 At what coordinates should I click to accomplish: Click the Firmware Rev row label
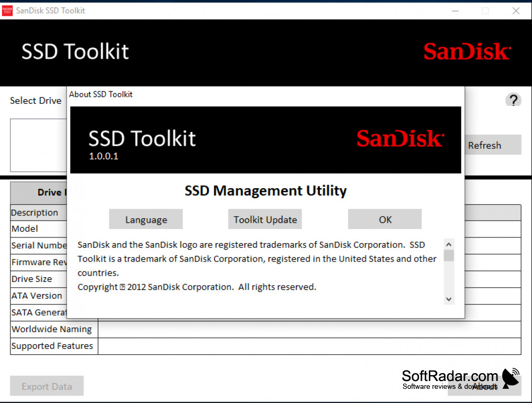(x=39, y=262)
